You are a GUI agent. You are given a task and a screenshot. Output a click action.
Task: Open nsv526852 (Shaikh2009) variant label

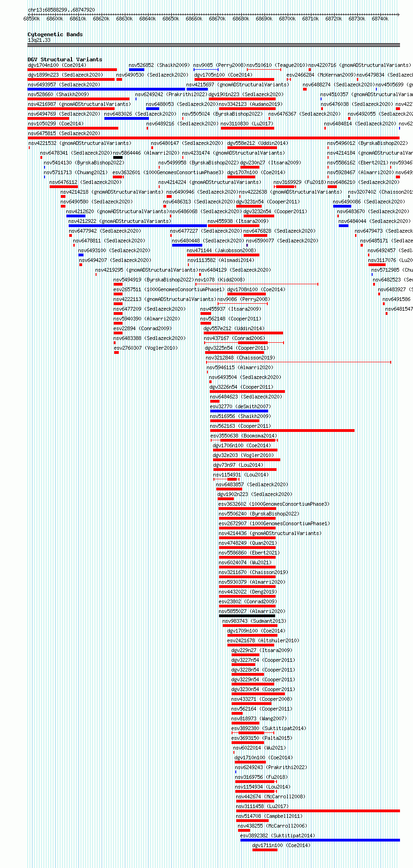click(159, 65)
